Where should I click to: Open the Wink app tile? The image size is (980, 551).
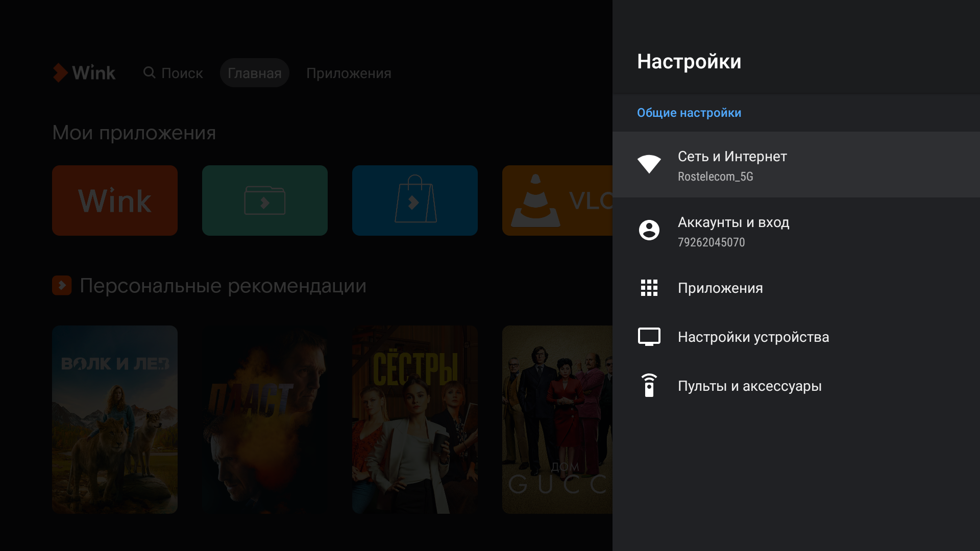tap(115, 201)
